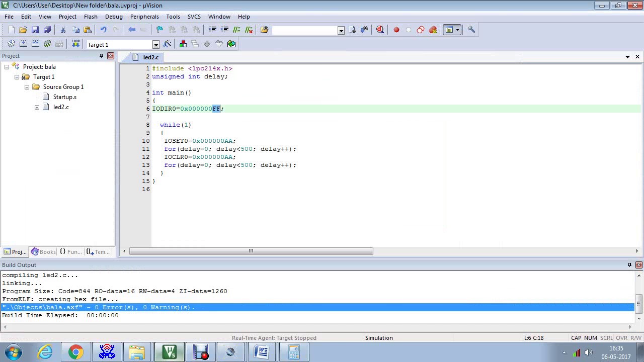Collapse the Target 1 node

pos(17,77)
